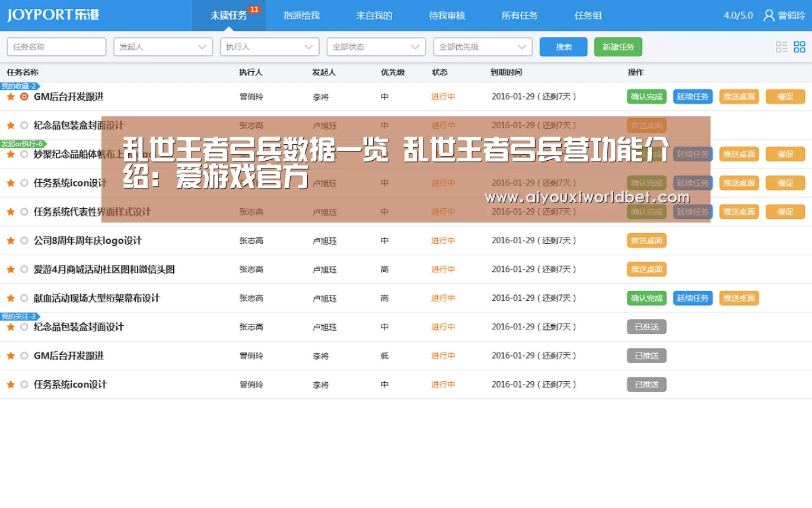Click the 到期时间 column header

coord(506,72)
